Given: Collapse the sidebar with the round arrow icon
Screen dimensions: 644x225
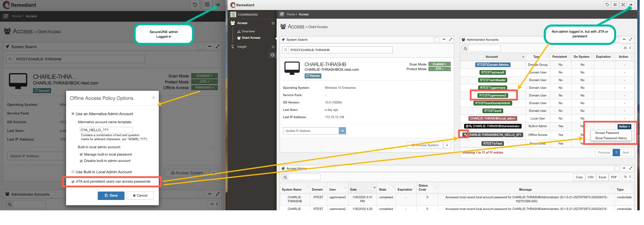Looking at the screenshot, I should point(272,55).
